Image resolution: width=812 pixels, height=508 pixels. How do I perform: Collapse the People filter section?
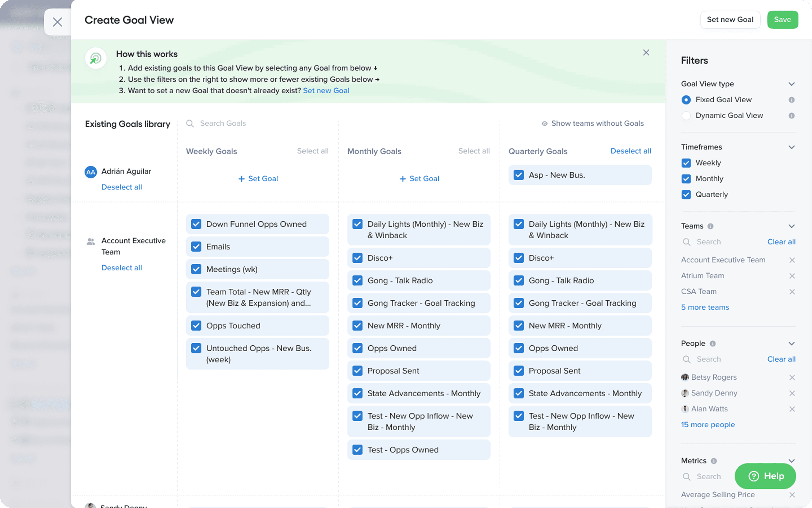791,343
